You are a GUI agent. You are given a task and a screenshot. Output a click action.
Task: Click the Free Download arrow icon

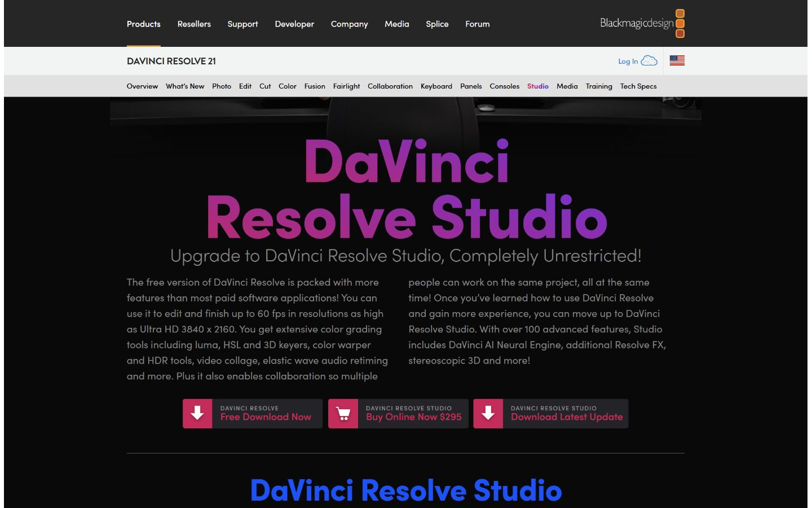(x=197, y=414)
